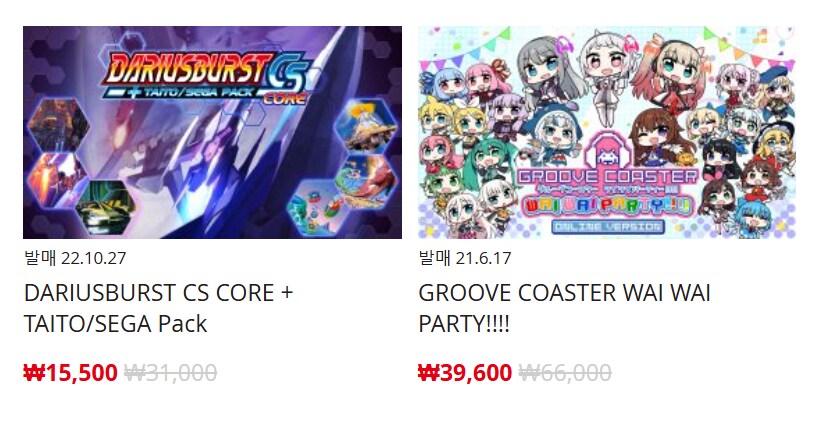Click the DARIUSBURST CS CORE + TAITO/SEGA Pack title
Viewport: 825px width, 441px height.
(x=158, y=308)
